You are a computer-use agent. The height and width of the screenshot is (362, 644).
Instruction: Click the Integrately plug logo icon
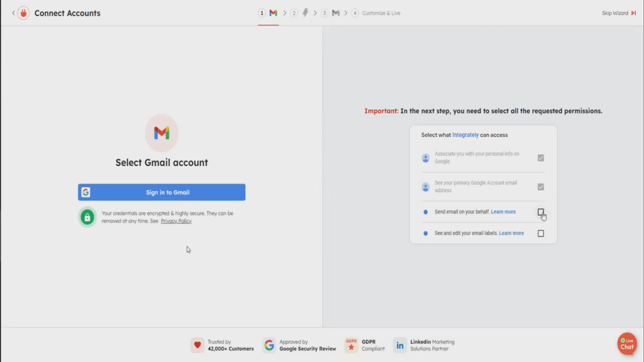pos(23,13)
